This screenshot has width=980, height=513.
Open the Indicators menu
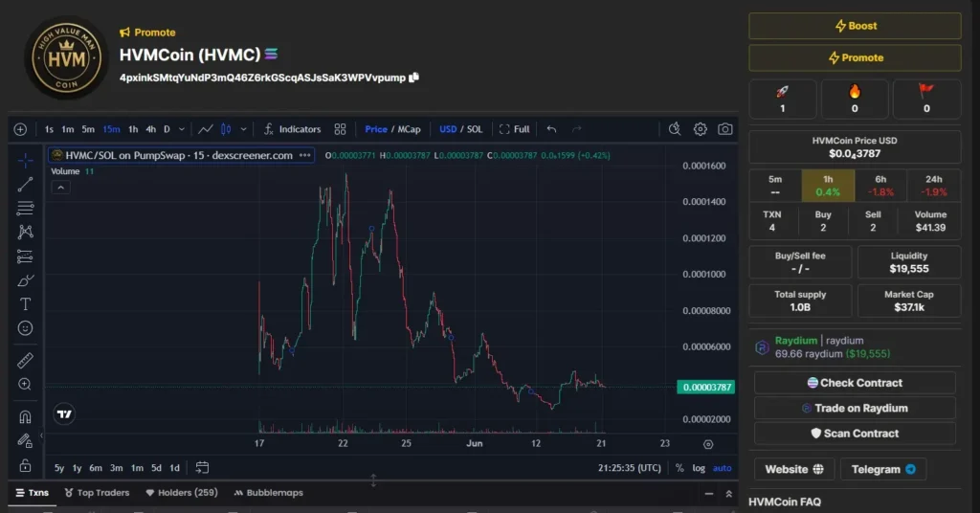tap(292, 129)
